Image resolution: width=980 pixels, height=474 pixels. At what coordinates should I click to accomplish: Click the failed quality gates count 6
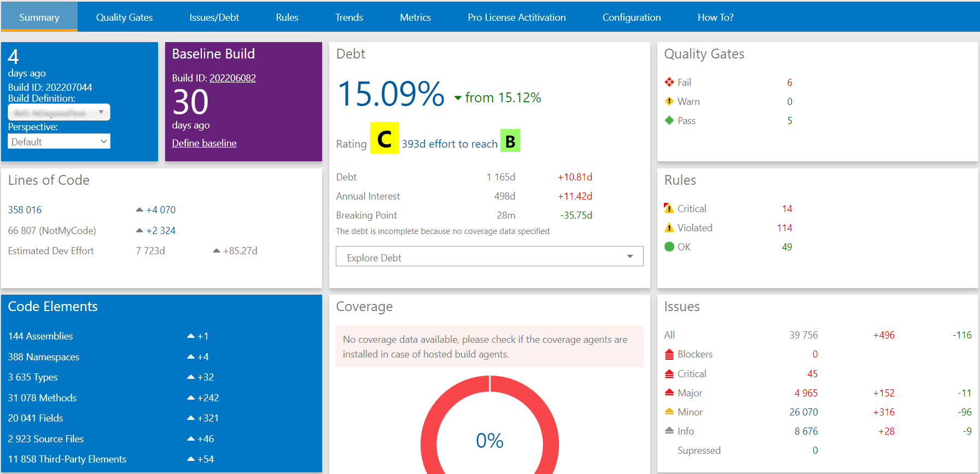[x=790, y=82]
